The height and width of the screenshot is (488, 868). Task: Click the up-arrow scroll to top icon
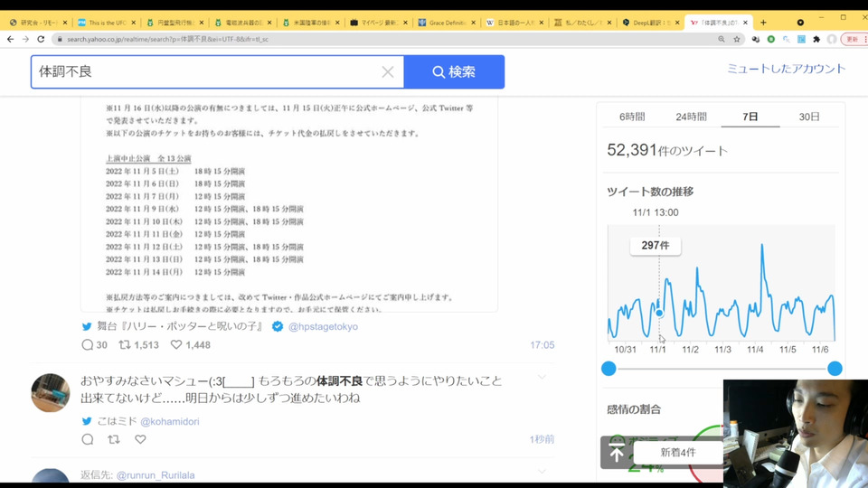617,452
